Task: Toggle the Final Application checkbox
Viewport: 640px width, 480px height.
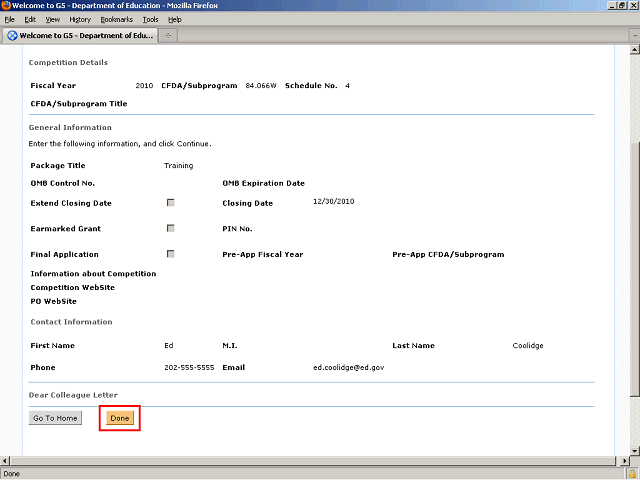Action: [171, 254]
